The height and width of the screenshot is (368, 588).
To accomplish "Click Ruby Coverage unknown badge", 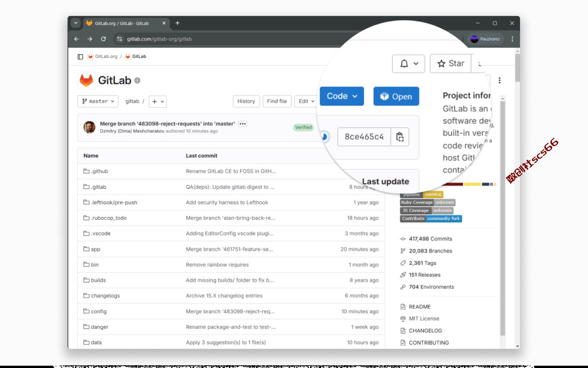I will [x=428, y=202].
